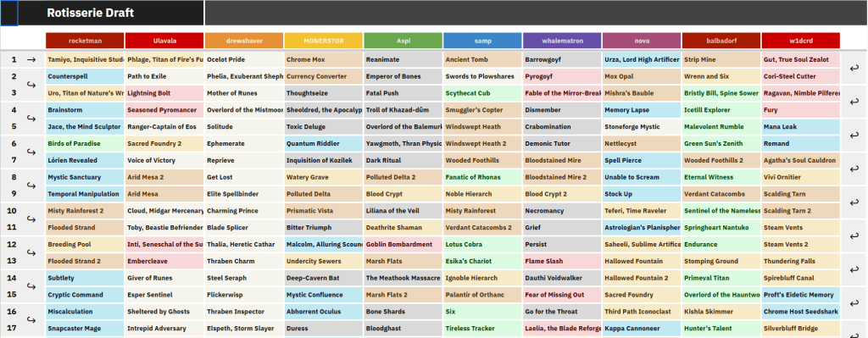Select the w1dcrd column header
868x338 pixels.
pos(801,41)
